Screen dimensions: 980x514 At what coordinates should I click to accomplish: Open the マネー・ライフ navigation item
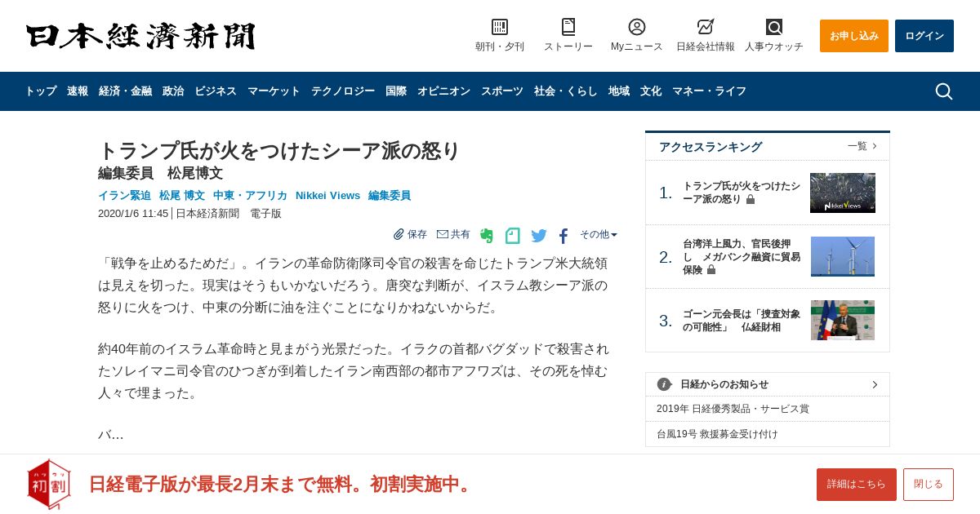710,91
